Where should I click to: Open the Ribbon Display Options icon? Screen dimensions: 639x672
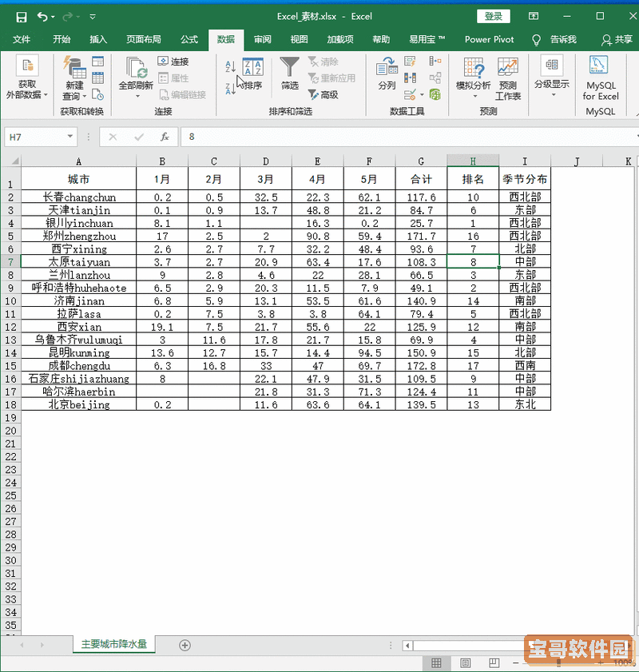pyautogui.click(x=534, y=16)
